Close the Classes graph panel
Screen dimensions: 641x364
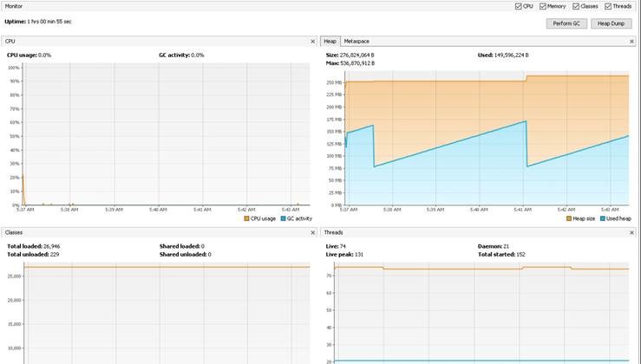tap(313, 232)
